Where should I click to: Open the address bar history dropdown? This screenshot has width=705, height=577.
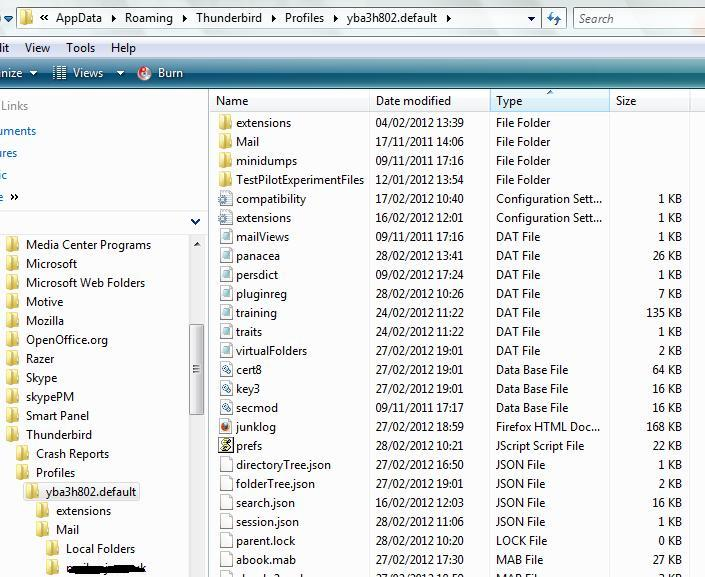(531, 19)
